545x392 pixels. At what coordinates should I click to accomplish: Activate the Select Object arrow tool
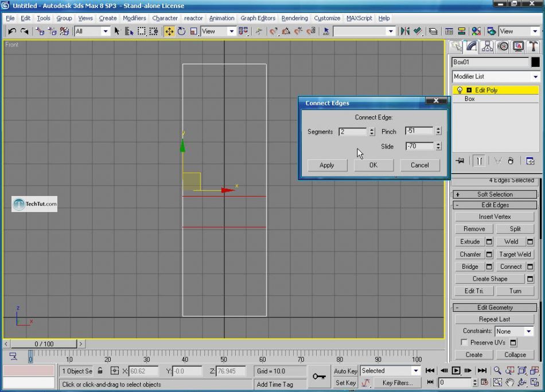click(x=117, y=32)
